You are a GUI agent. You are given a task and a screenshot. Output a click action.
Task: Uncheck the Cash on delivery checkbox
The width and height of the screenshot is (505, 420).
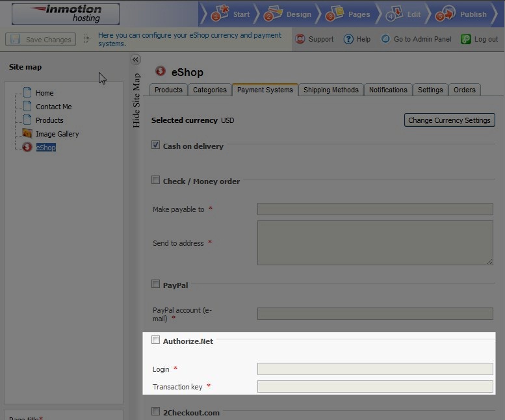[x=156, y=145]
